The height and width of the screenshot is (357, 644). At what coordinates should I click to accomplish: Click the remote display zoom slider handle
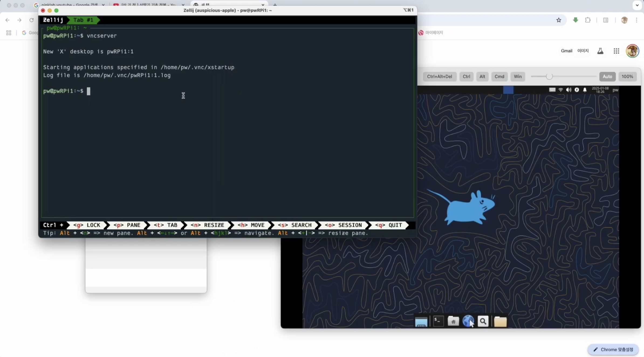click(x=549, y=77)
